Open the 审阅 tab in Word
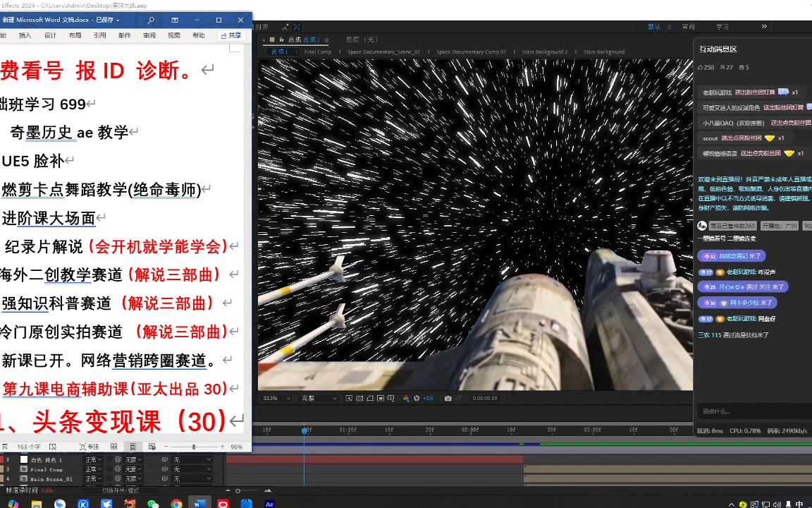 coord(149,35)
